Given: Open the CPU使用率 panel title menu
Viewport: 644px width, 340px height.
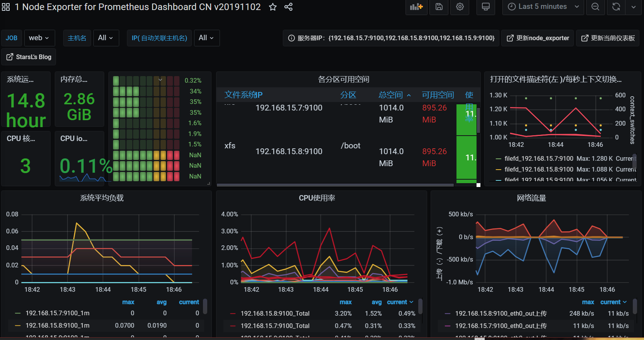Looking at the screenshot, I should click(317, 198).
